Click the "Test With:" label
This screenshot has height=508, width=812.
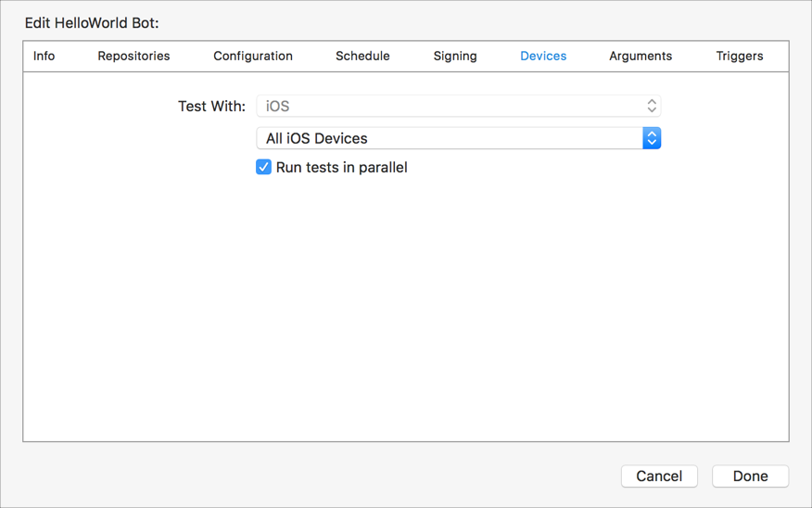click(211, 107)
